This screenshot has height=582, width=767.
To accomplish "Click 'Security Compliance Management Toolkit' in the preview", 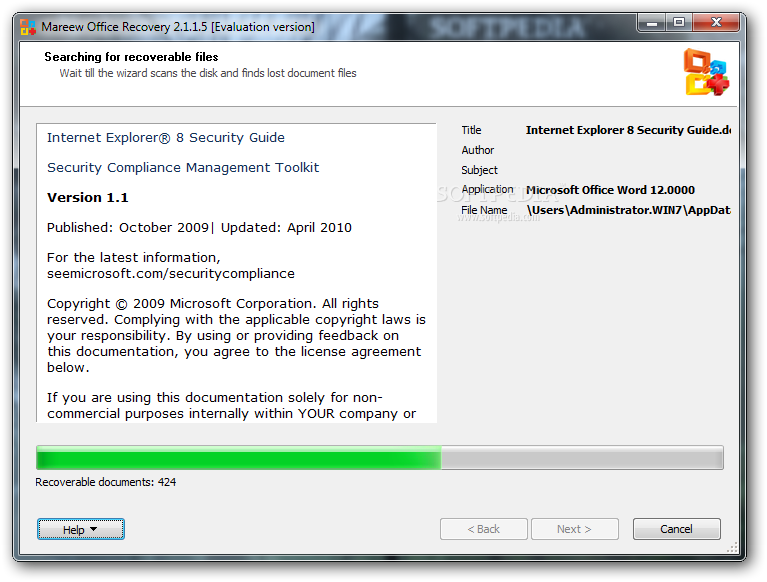I will 183,168.
